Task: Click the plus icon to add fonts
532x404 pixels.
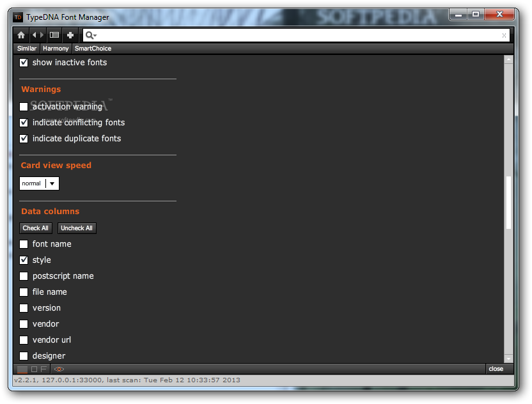Action: [70, 35]
